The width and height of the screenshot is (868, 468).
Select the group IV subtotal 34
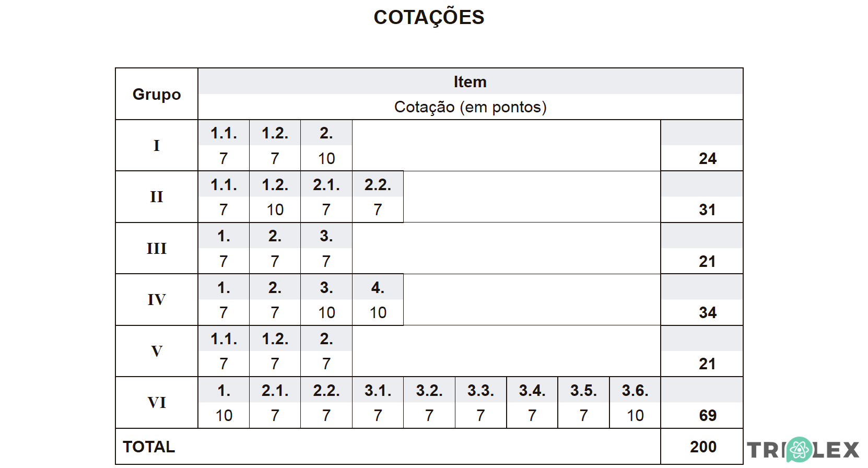[x=708, y=312]
